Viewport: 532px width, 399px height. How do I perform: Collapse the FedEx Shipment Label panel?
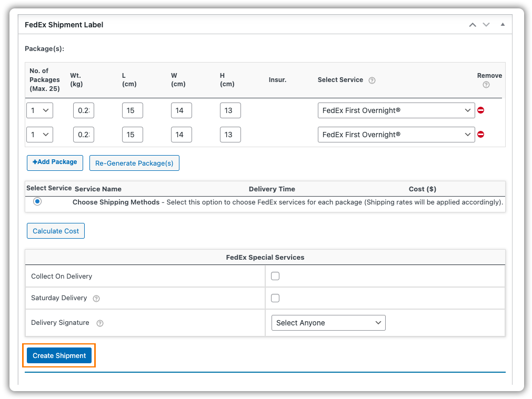click(503, 24)
